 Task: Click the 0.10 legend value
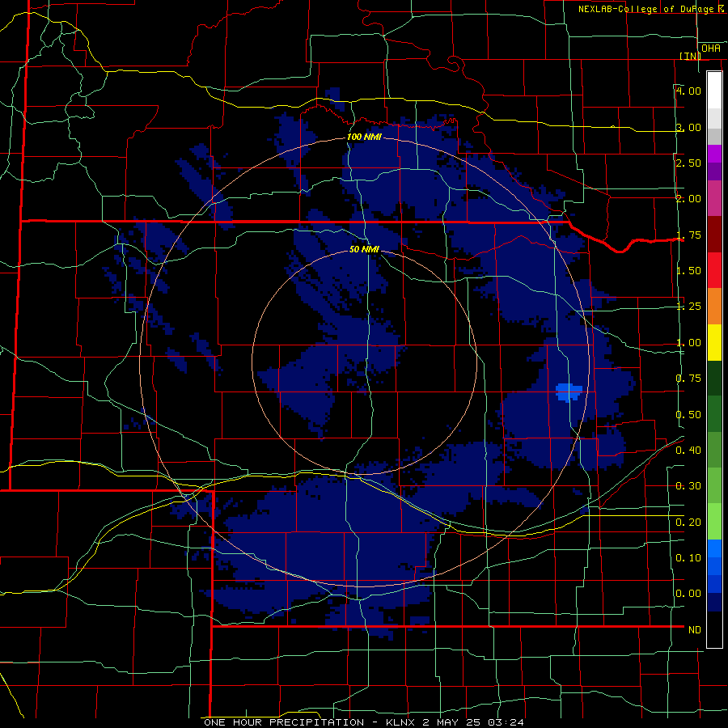688,557
